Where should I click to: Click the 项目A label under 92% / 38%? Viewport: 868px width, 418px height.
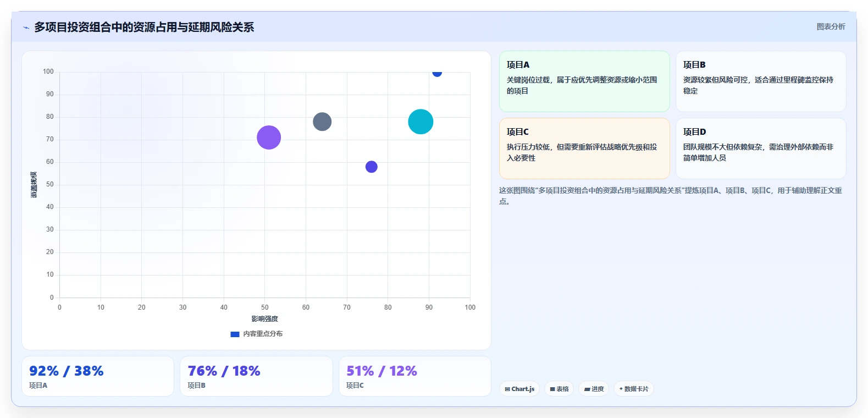(x=38, y=386)
